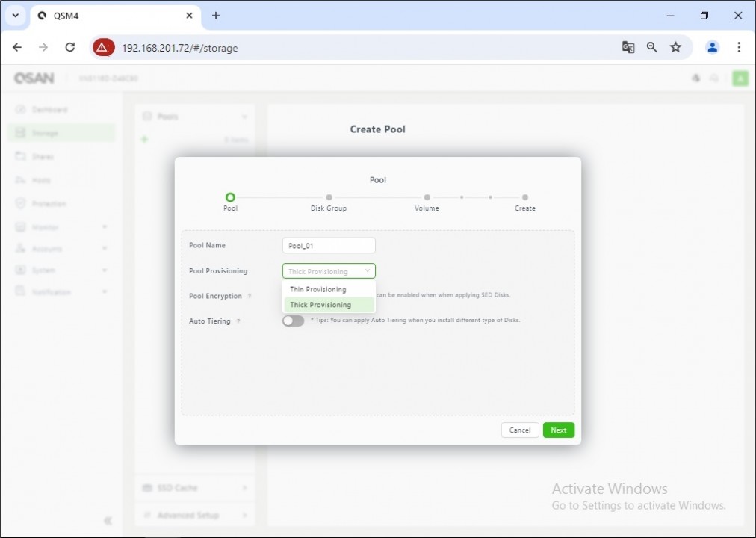Click the not-secure warning icon
The height and width of the screenshot is (538, 756).
tap(103, 47)
